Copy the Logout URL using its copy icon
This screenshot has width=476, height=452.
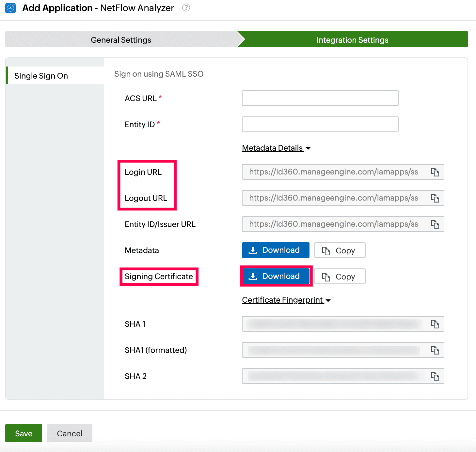click(435, 198)
